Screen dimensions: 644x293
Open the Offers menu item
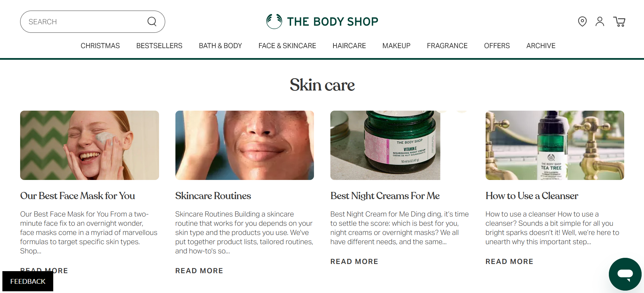(497, 46)
